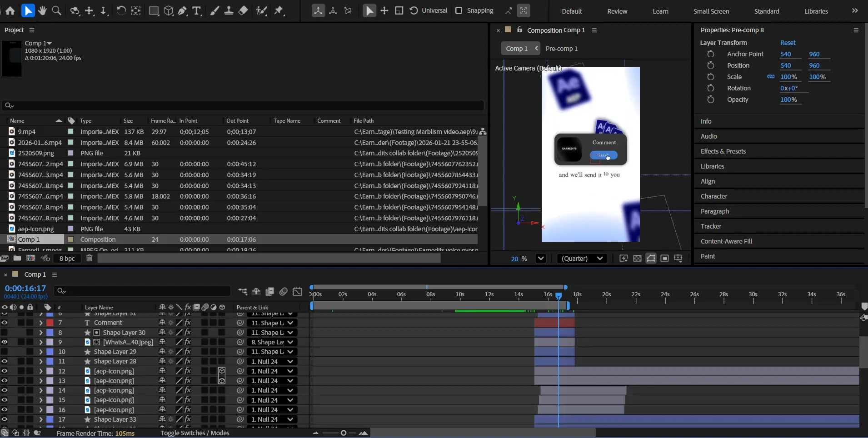Click the red label swatch of Comment layer

[50, 323]
